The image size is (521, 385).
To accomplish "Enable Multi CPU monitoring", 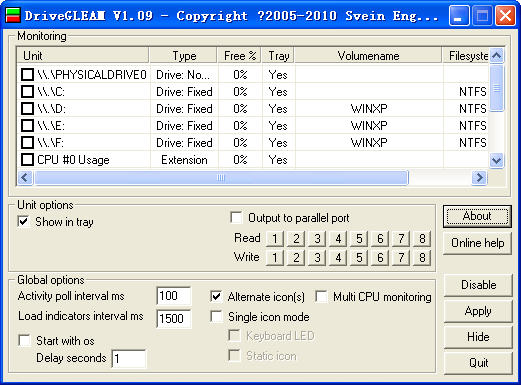I will click(321, 296).
